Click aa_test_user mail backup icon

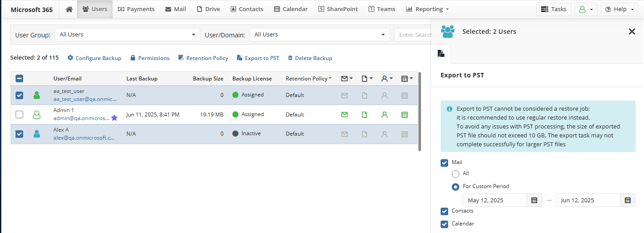pyautogui.click(x=344, y=95)
